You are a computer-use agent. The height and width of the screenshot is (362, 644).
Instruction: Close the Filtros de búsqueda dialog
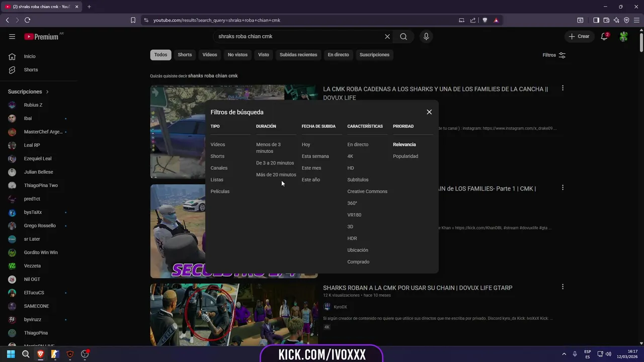pos(429,112)
